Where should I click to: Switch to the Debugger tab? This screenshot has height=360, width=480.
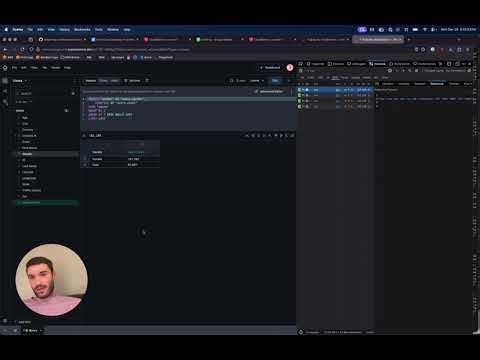357,64
